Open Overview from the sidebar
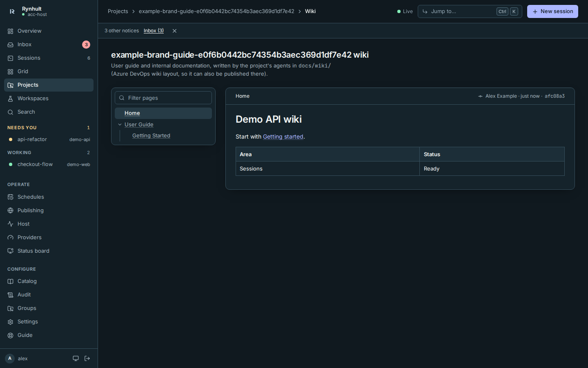The height and width of the screenshot is (368, 588). (49, 31)
